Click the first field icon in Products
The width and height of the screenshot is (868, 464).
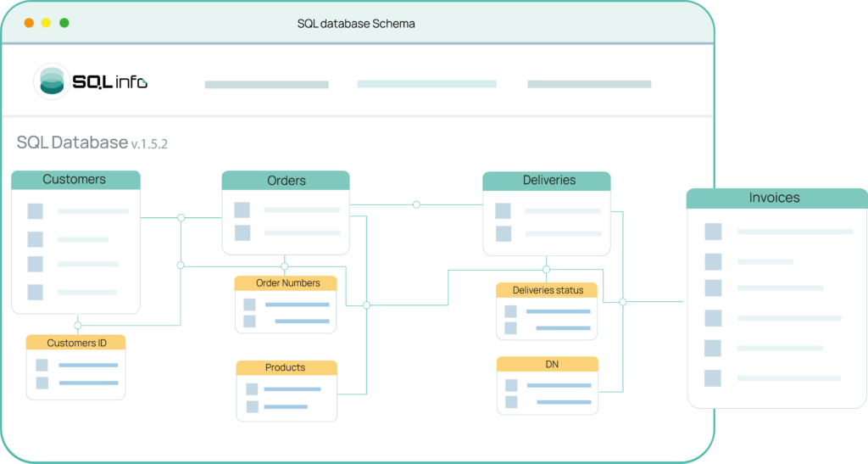tap(252, 389)
